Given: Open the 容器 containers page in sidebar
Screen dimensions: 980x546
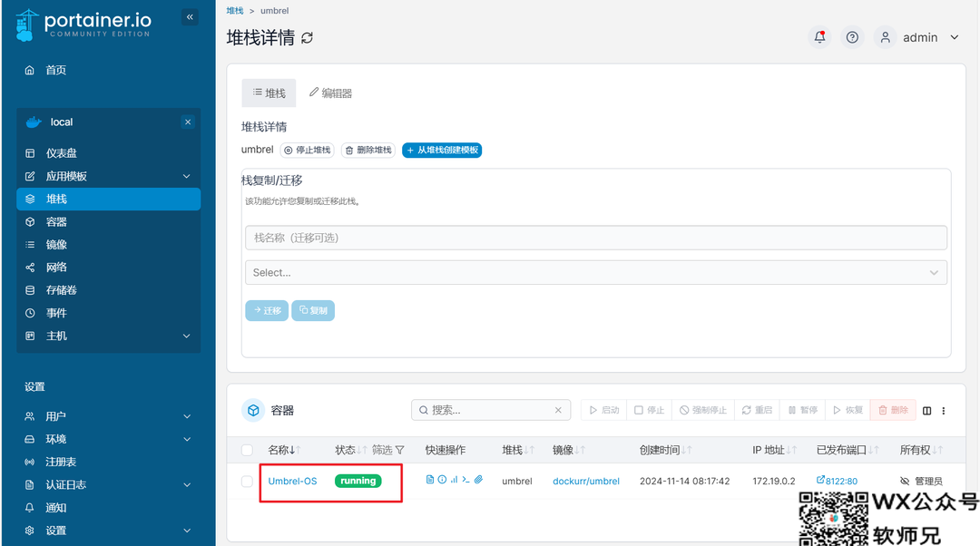Looking at the screenshot, I should (x=55, y=222).
